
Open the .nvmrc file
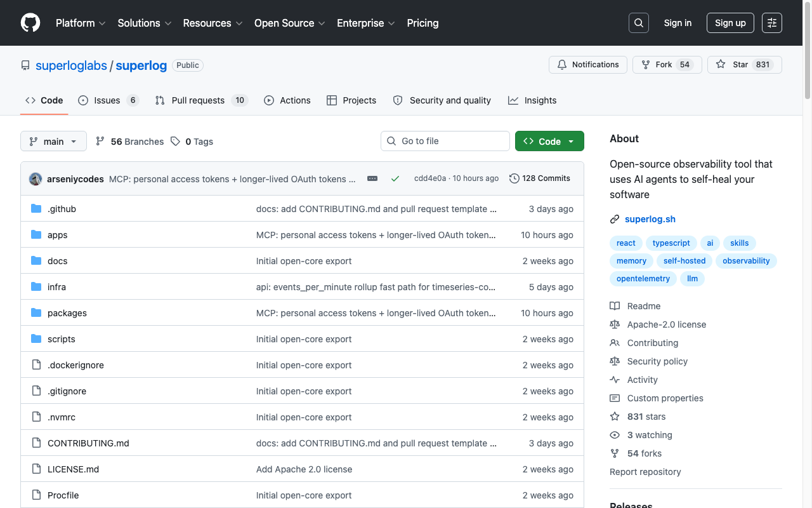(x=62, y=417)
